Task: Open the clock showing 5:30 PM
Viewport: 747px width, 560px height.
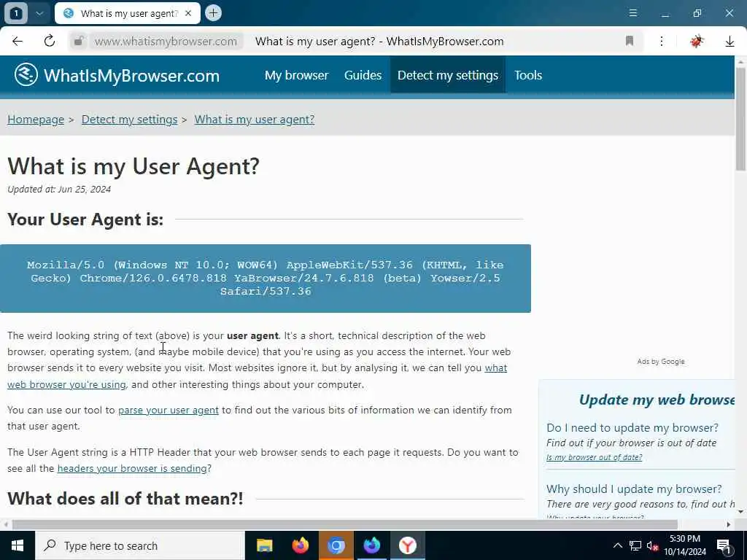Action: 685,545
